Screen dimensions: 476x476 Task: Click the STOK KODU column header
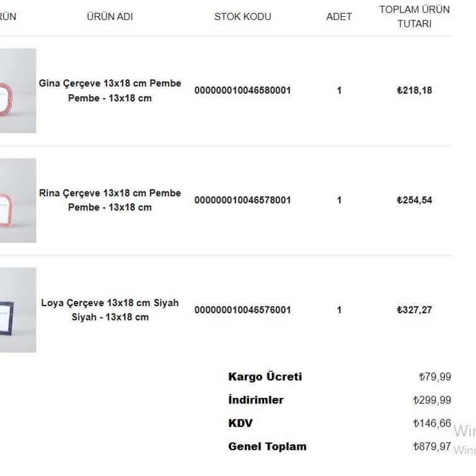(242, 17)
